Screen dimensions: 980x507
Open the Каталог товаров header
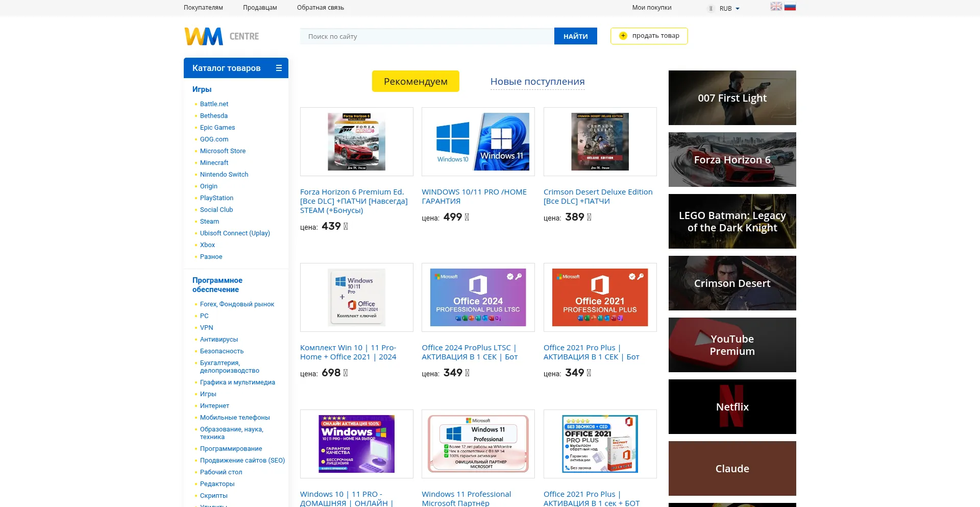pos(236,68)
